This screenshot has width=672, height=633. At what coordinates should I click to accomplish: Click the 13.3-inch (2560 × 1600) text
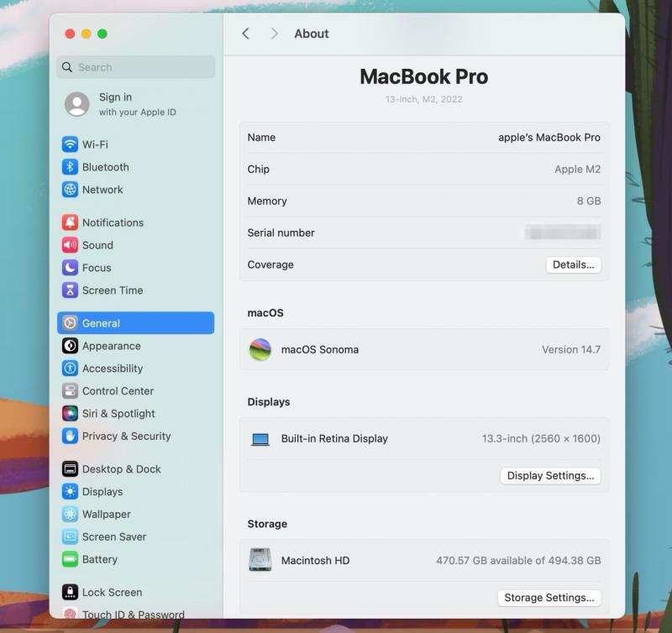541,438
